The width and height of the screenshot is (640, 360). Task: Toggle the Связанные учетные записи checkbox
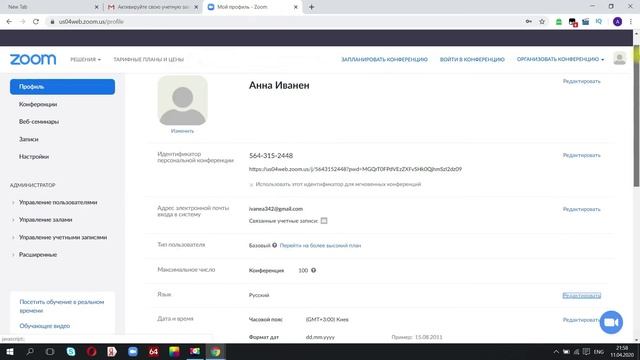tap(324, 221)
